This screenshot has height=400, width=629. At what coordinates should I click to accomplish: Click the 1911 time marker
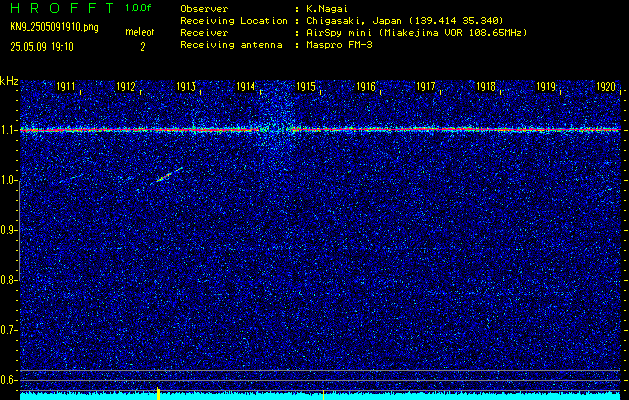(65, 87)
